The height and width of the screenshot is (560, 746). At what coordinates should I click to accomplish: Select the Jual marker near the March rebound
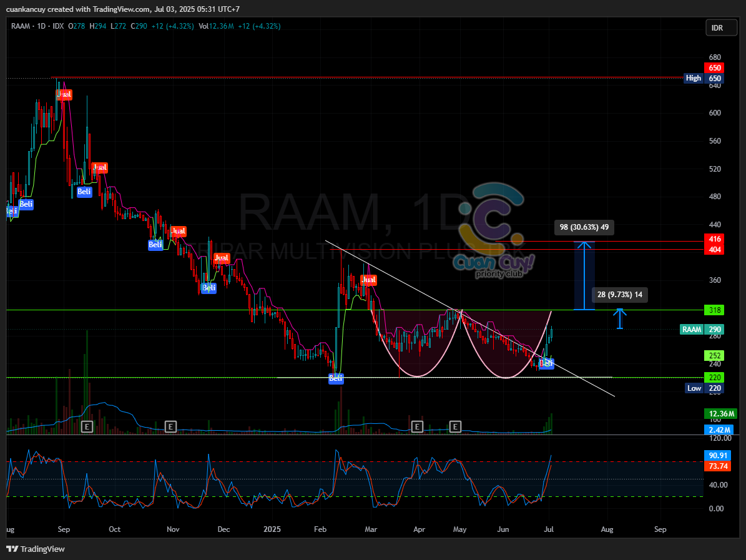[368, 280]
